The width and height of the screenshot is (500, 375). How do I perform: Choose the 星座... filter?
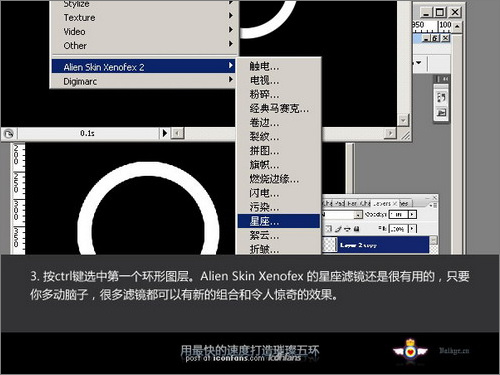pyautogui.click(x=279, y=221)
